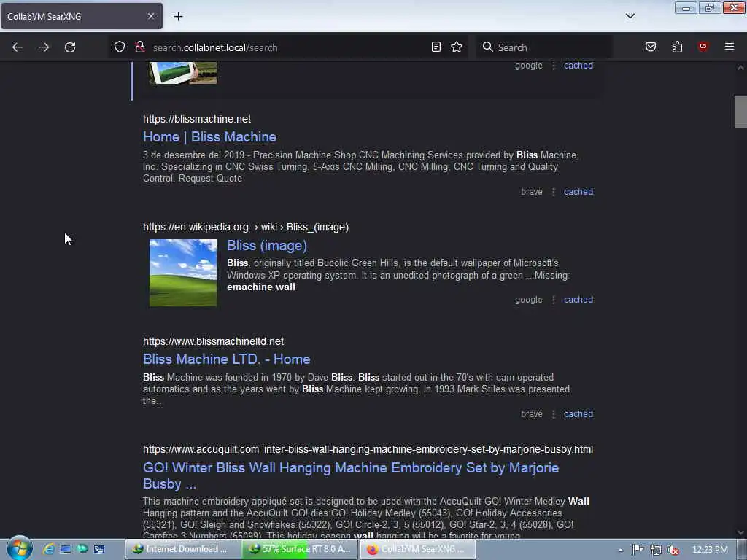Viewport: 747px width, 560px height.
Task: Open the Home | Bliss Machine result
Action: pos(209,136)
